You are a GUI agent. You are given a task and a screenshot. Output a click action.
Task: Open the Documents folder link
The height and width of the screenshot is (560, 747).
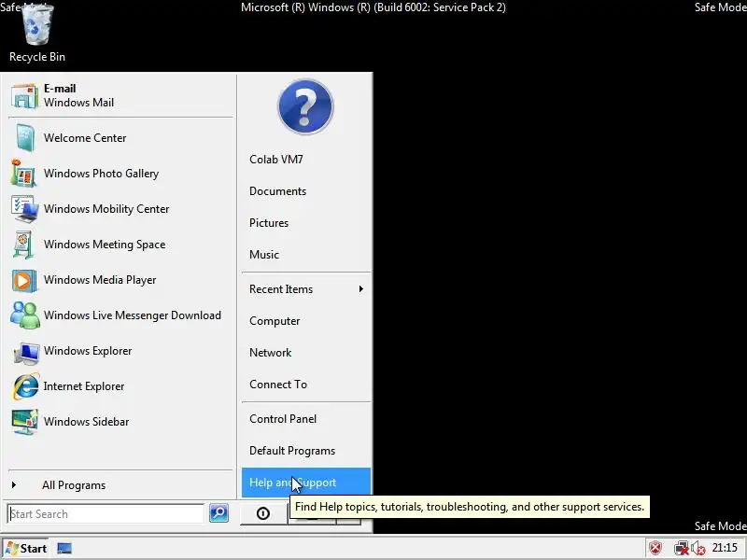click(x=277, y=191)
